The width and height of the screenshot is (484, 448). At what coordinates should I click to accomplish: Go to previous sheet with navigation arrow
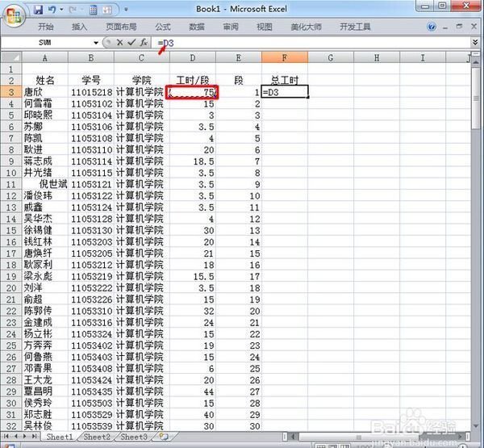[15, 436]
